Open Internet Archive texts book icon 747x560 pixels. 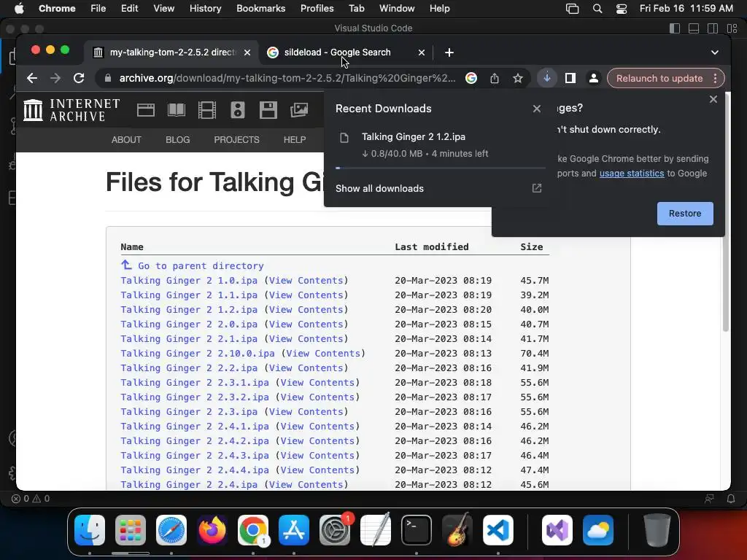[x=177, y=110]
